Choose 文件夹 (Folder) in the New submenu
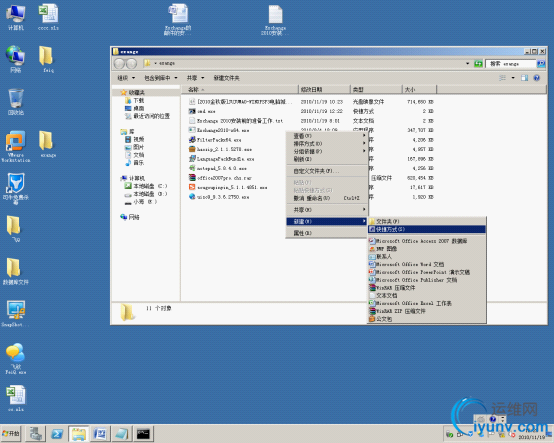Image resolution: width=554 pixels, height=443 pixels. (427, 222)
